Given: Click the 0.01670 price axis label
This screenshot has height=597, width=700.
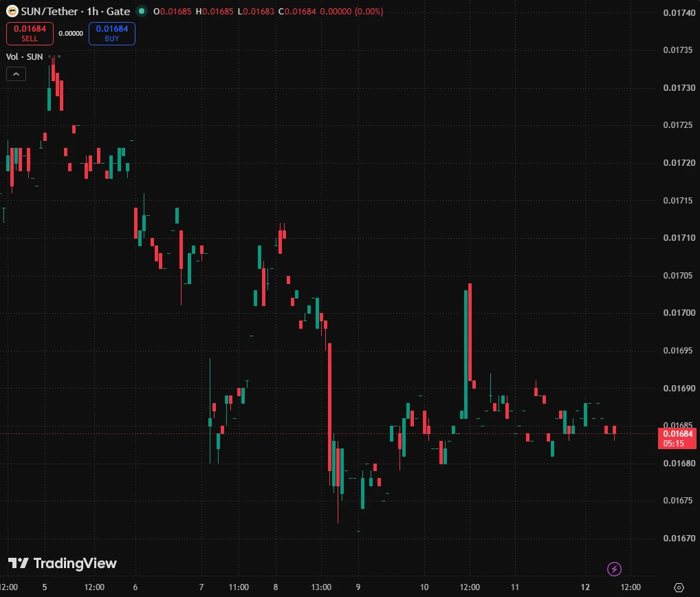Looking at the screenshot, I should pos(679,539).
